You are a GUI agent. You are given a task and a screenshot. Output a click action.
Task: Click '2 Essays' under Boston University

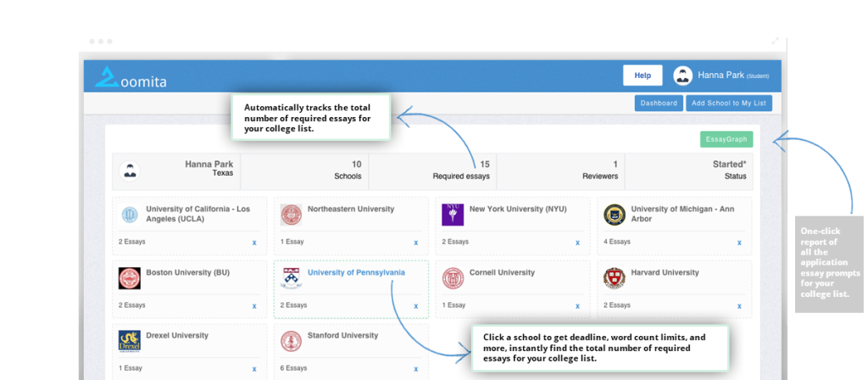click(x=131, y=305)
